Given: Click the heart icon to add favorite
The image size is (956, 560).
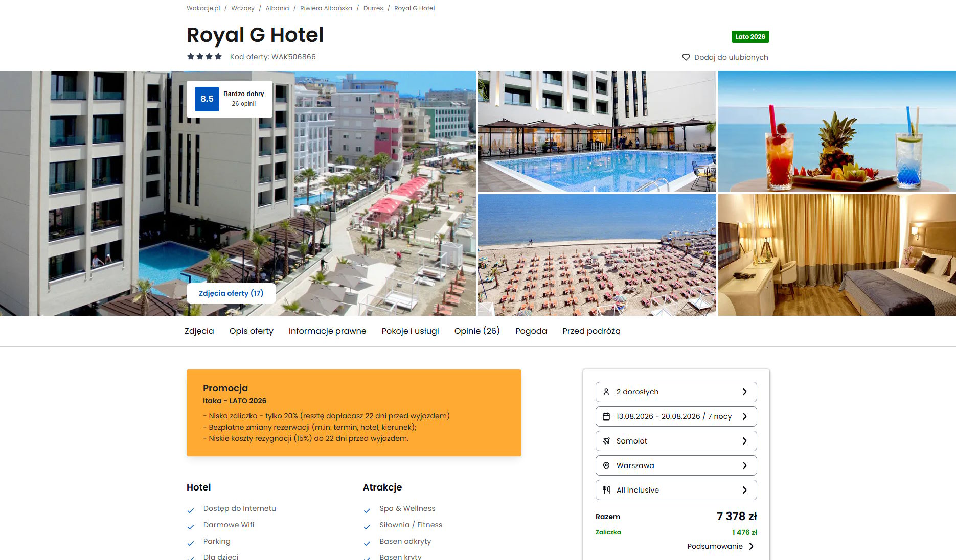Looking at the screenshot, I should tap(686, 57).
